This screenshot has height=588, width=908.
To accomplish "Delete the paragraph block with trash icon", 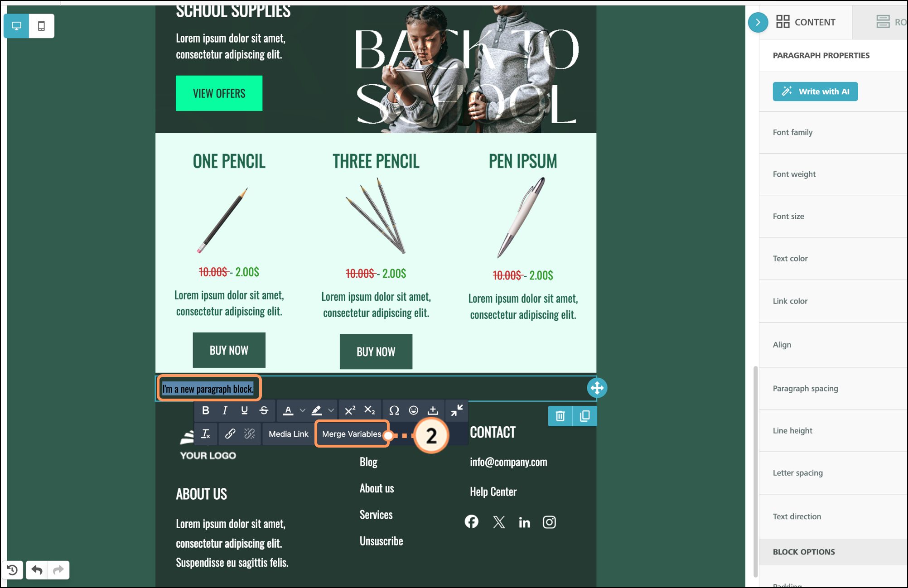I will (x=560, y=416).
